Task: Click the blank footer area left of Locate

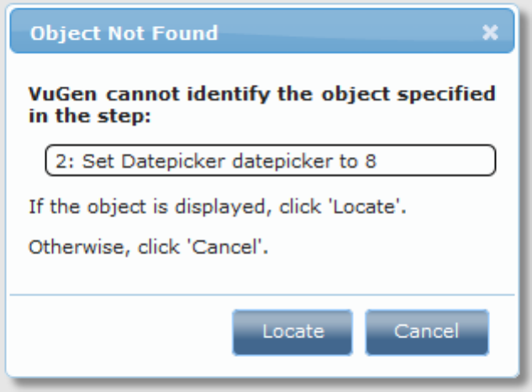Action: click(x=118, y=331)
